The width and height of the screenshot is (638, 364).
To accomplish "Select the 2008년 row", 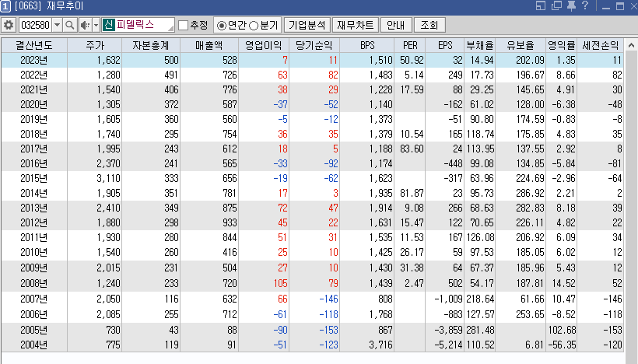I will pyautogui.click(x=313, y=283).
